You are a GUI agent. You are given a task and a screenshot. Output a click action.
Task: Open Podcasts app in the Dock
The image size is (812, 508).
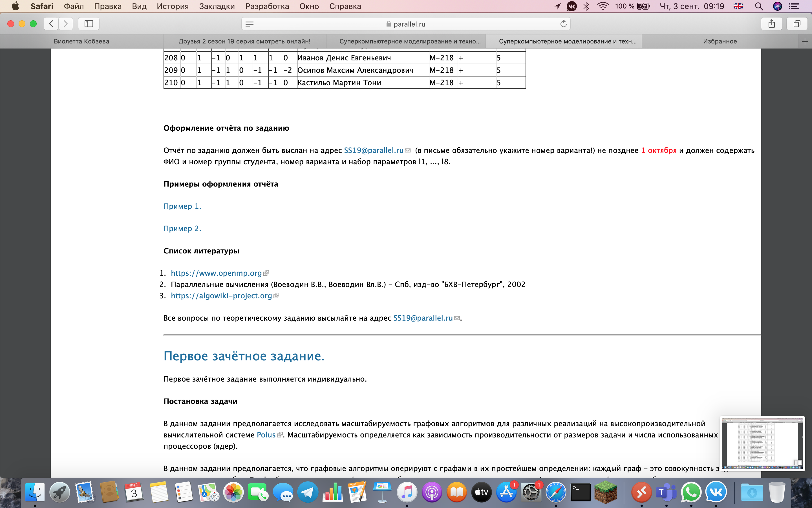pyautogui.click(x=432, y=492)
